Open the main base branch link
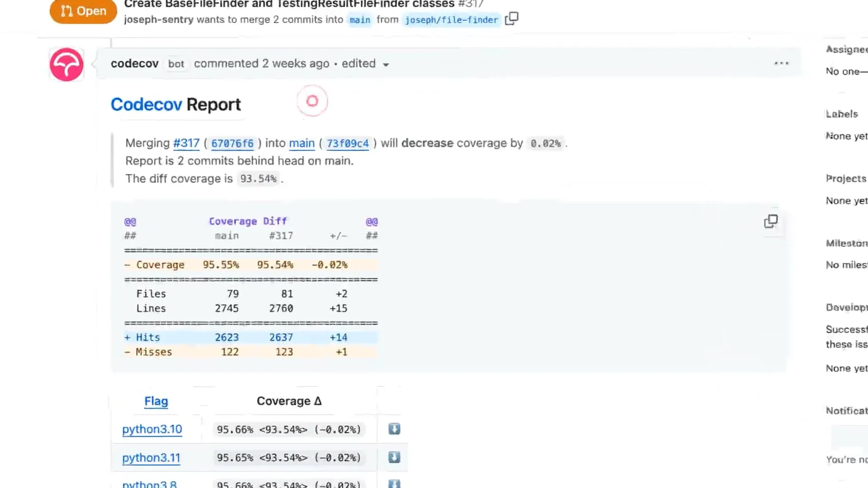The height and width of the screenshot is (488, 868). [x=360, y=20]
